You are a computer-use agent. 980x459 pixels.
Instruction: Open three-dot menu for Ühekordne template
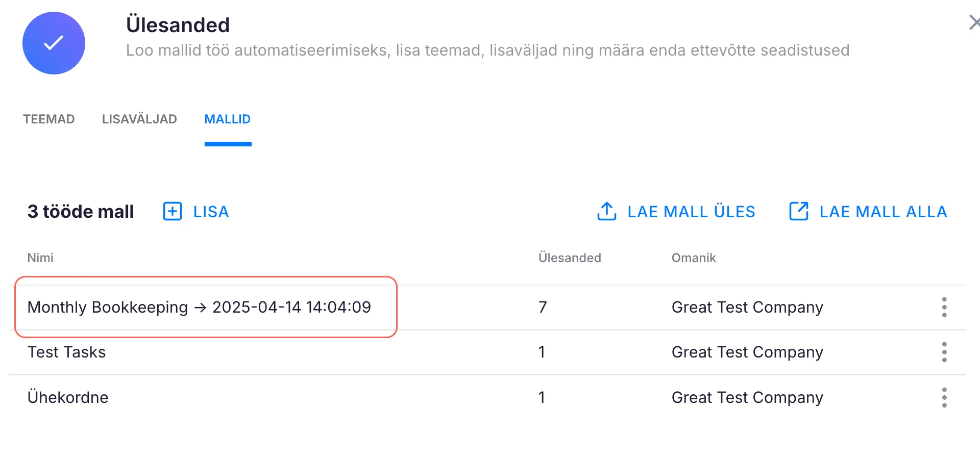tap(944, 397)
